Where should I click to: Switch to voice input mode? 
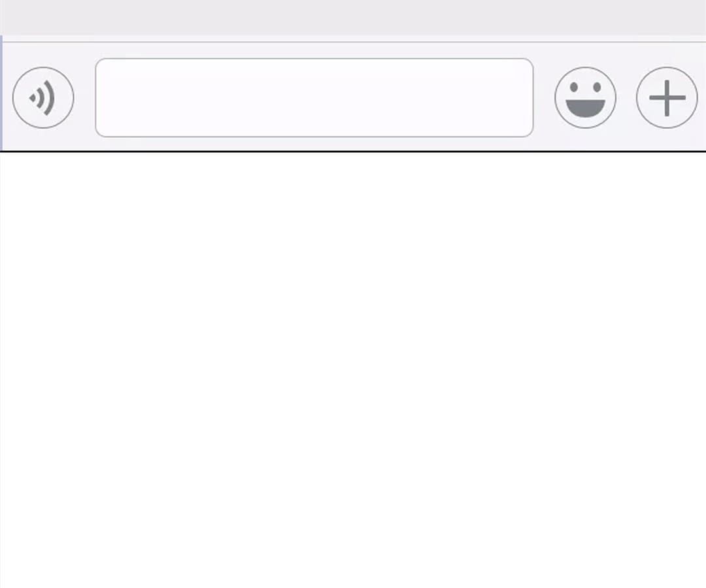coord(43,97)
